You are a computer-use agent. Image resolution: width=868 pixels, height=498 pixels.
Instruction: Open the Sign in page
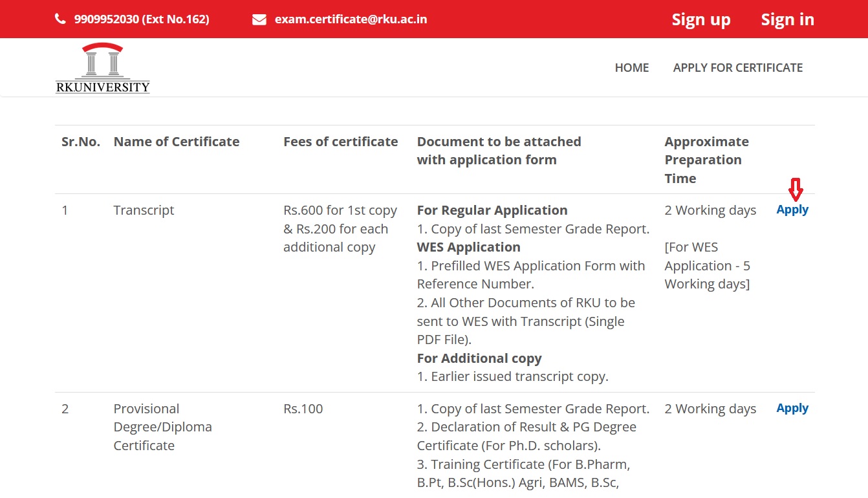click(x=787, y=19)
